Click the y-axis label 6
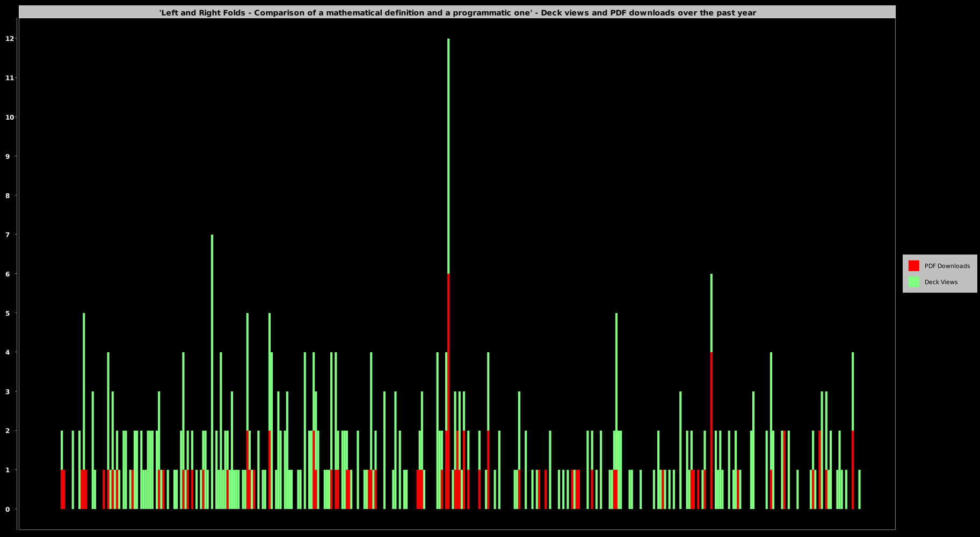Screen dimensions: 980x537 8,274
